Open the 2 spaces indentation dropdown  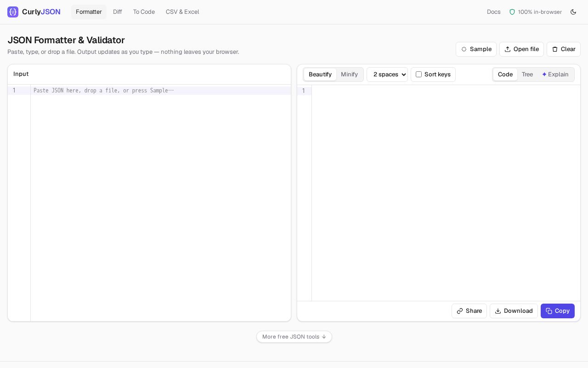click(387, 75)
